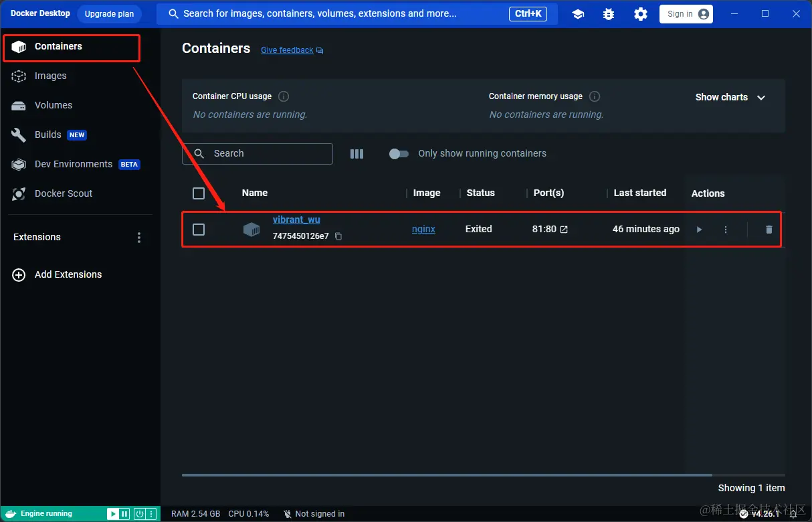Click the Sign in button
This screenshot has width=812, height=522.
pos(686,13)
